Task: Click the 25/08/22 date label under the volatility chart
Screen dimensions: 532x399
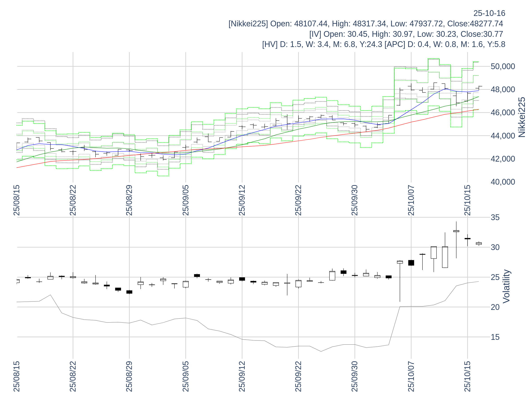Action: (x=73, y=376)
